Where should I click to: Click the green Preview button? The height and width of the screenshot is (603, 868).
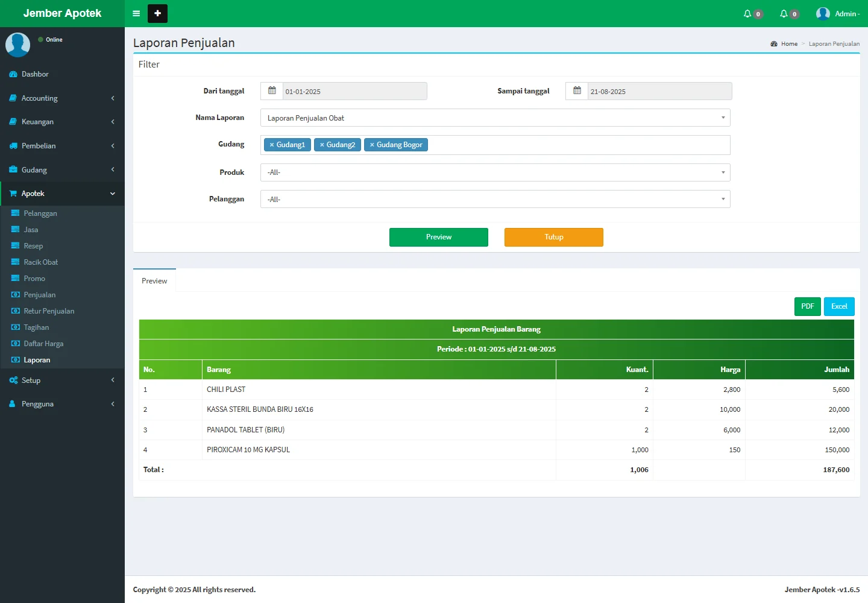point(439,237)
